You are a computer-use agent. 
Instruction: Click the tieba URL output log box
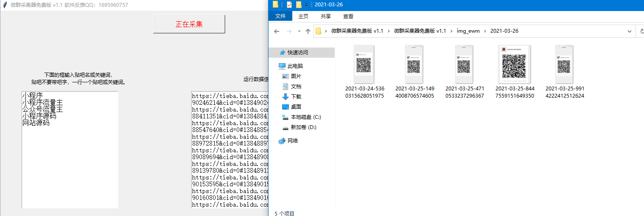(230, 149)
